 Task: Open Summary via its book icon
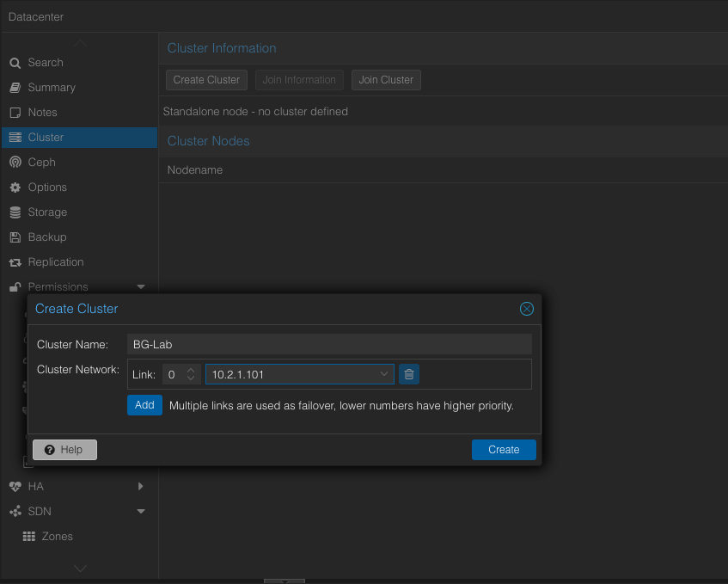[x=15, y=88]
